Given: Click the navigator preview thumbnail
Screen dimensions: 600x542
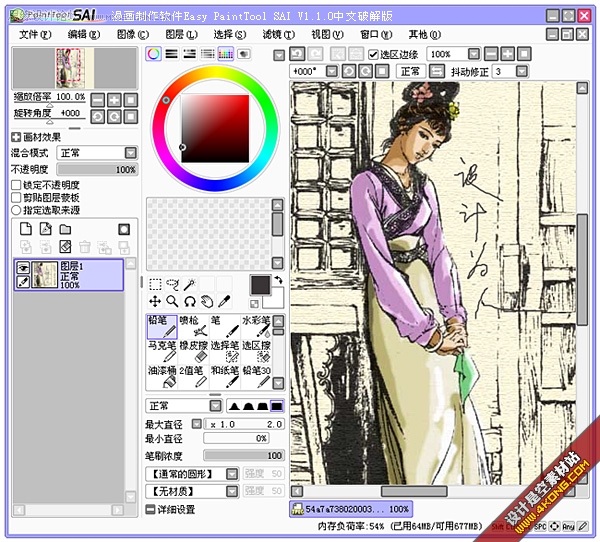Looking at the screenshot, I should click(75, 68).
